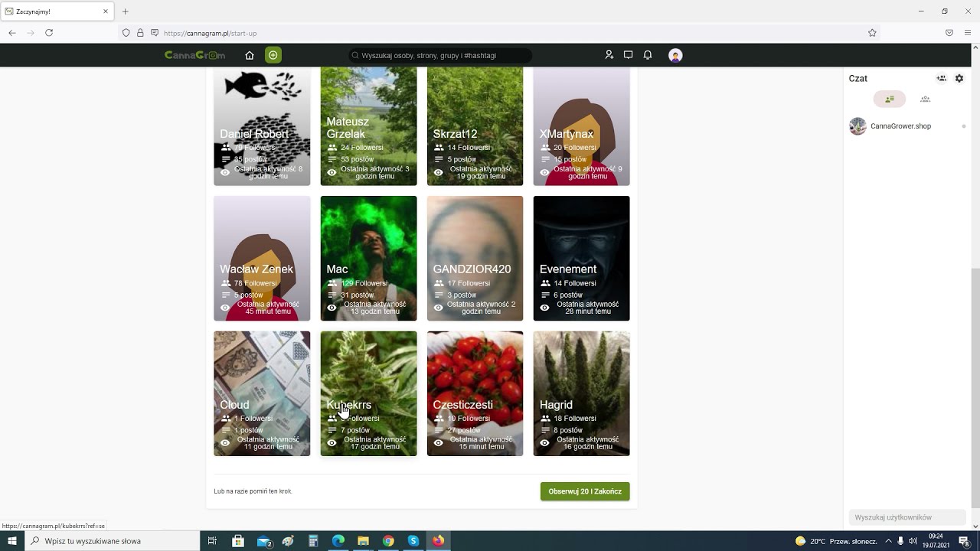Screen dimensions: 980x551
Task: Select the Evenement profile card
Action: (581, 259)
